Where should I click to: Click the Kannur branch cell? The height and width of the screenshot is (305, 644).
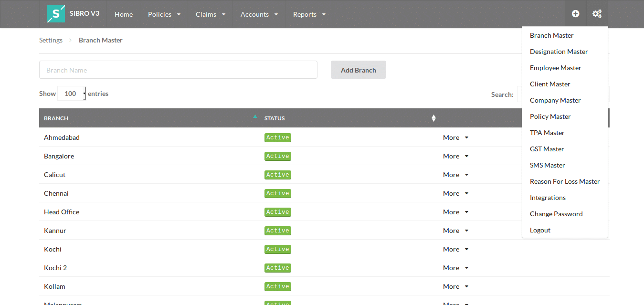pyautogui.click(x=149, y=231)
